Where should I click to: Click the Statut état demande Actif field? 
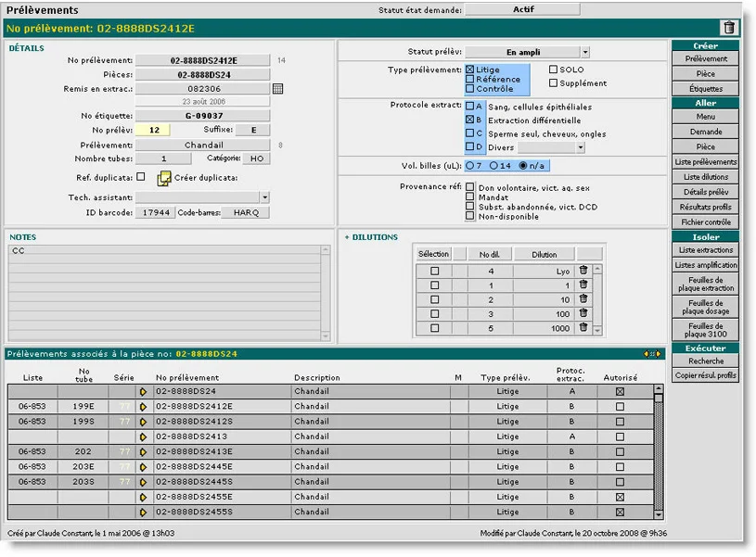(x=522, y=9)
